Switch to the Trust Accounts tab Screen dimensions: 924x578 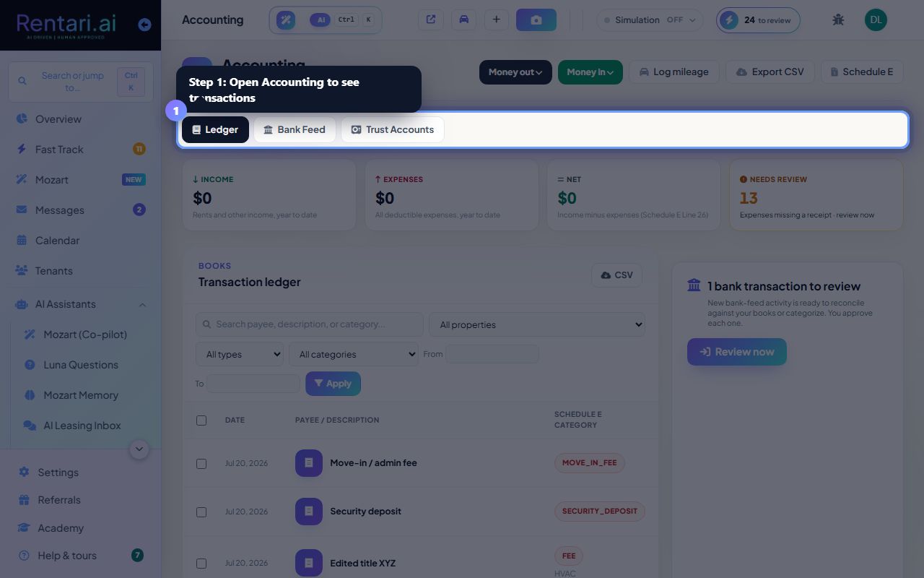[x=393, y=130]
